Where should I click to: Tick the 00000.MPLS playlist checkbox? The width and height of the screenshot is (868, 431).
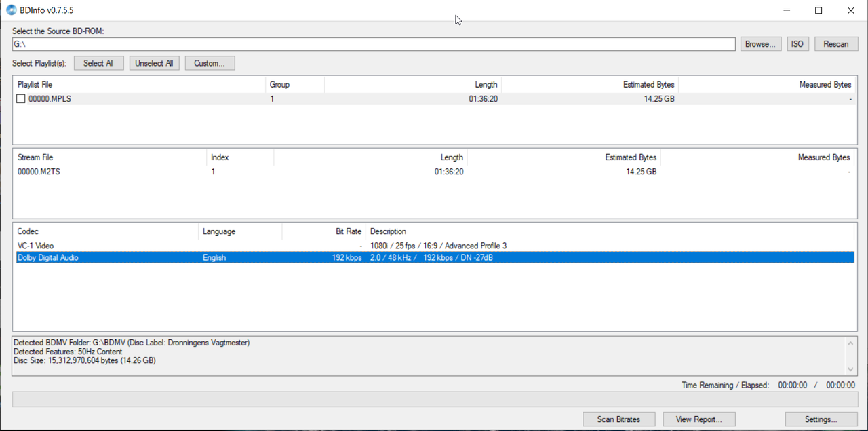click(x=21, y=99)
